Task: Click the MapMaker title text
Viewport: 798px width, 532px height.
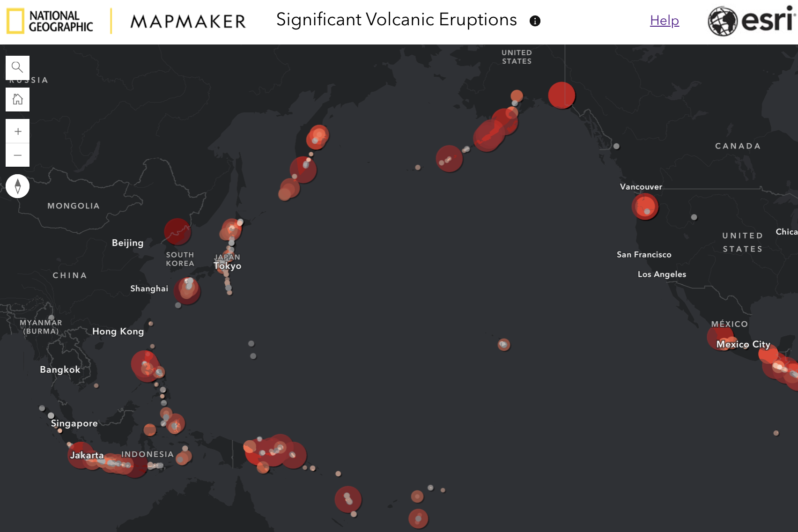Action: pos(188,22)
